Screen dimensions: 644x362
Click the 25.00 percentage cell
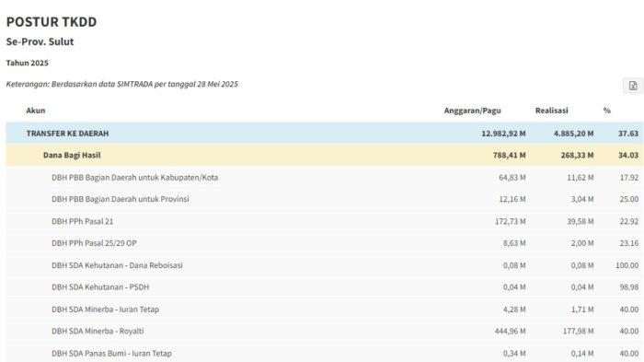click(629, 199)
